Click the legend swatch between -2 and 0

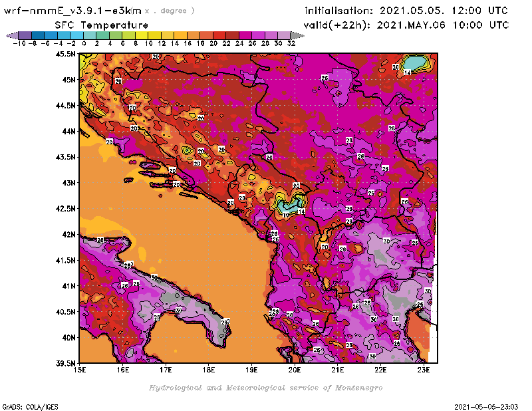76,35
